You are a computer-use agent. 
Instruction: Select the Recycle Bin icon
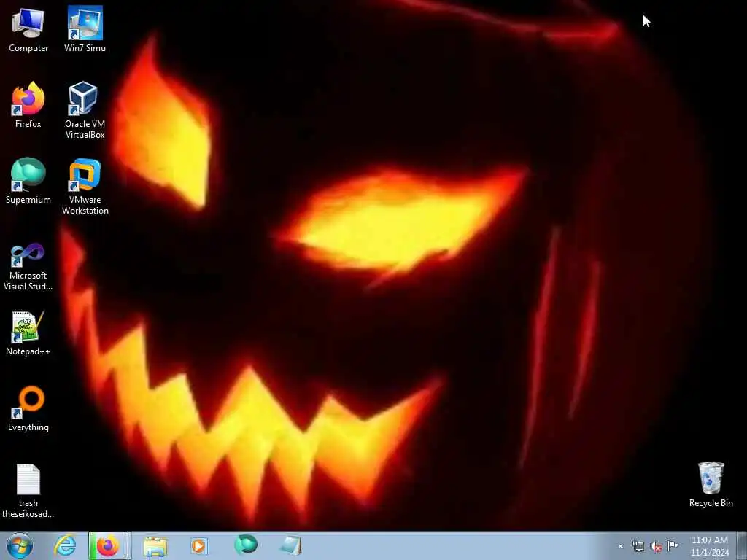[x=711, y=485]
